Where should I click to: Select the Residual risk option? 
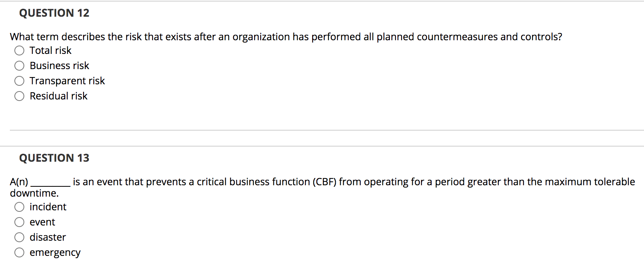point(19,96)
